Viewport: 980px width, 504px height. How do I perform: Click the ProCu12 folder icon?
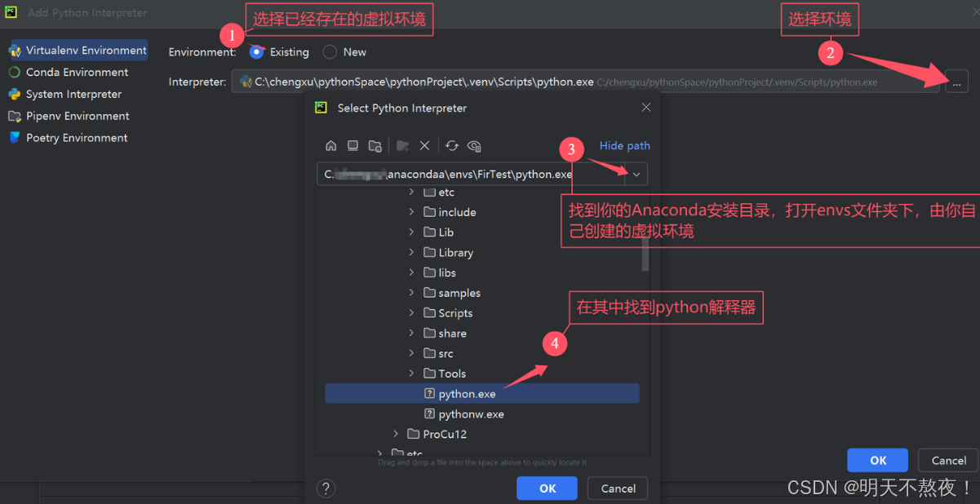tap(415, 435)
